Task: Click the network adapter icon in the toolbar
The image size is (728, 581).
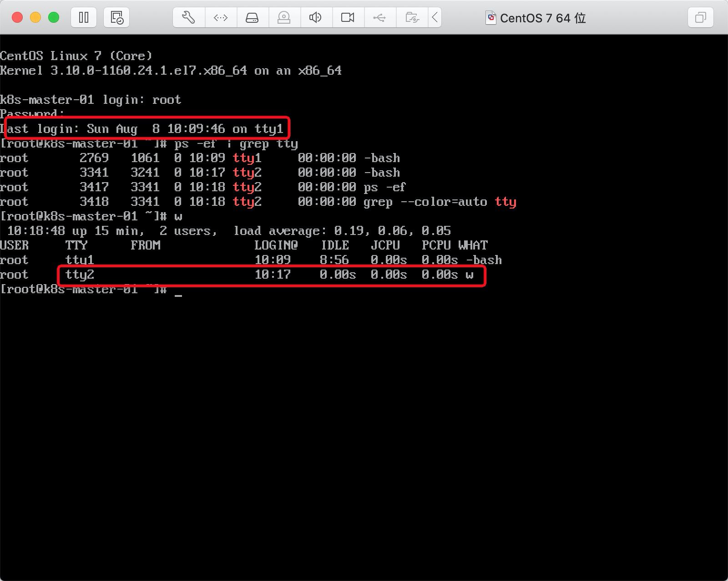Action: [221, 17]
